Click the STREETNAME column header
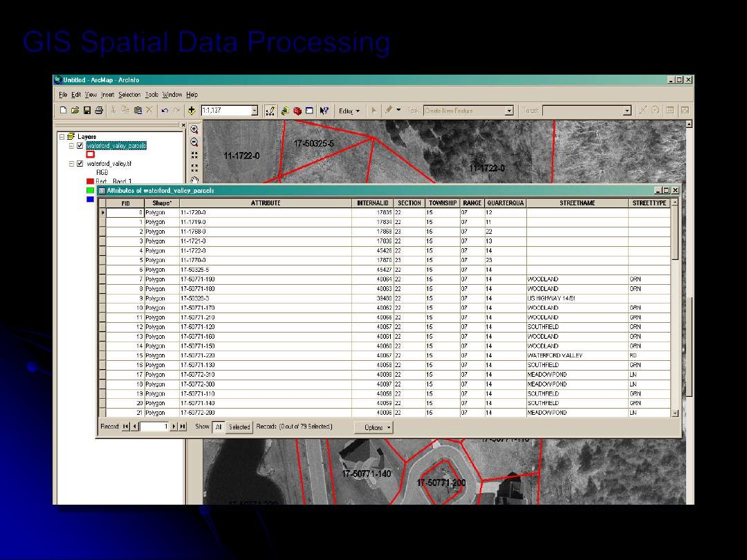747x560 pixels. point(578,203)
